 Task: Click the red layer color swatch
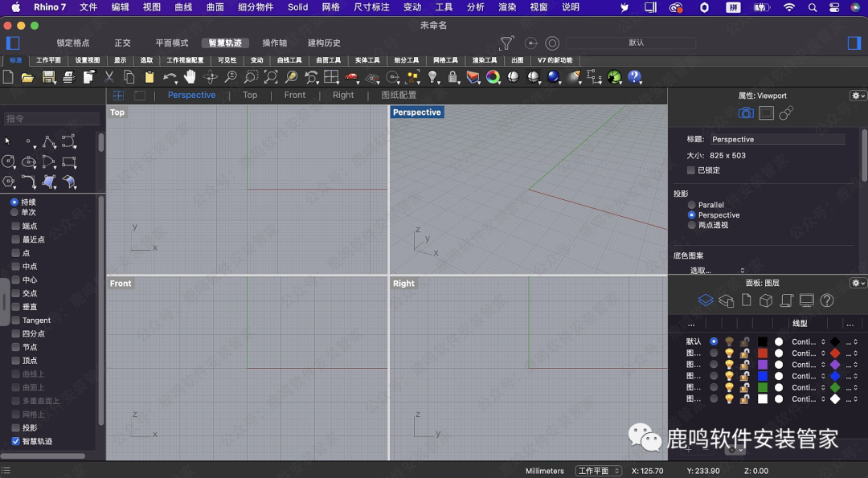click(763, 353)
